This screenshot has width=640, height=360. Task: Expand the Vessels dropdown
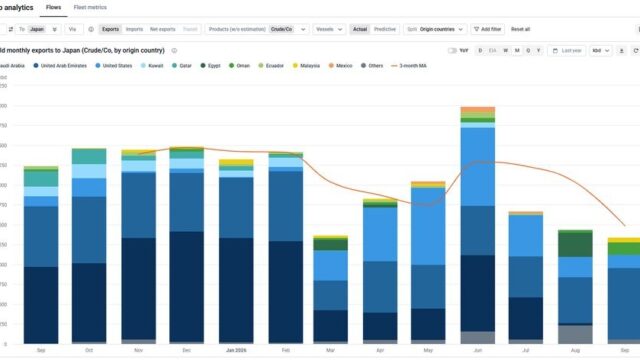click(329, 29)
